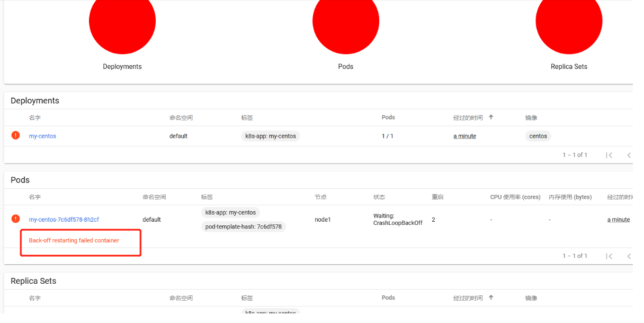This screenshot has height=323, width=644.
Task: Toggle sort order on 经过的时间 in Deployments
Action: coord(467,117)
